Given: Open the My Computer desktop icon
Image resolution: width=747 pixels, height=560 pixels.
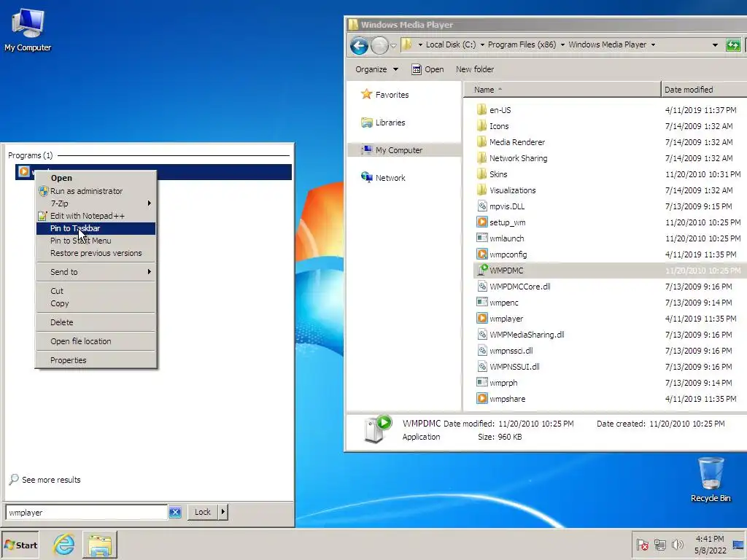Looking at the screenshot, I should point(28,29).
